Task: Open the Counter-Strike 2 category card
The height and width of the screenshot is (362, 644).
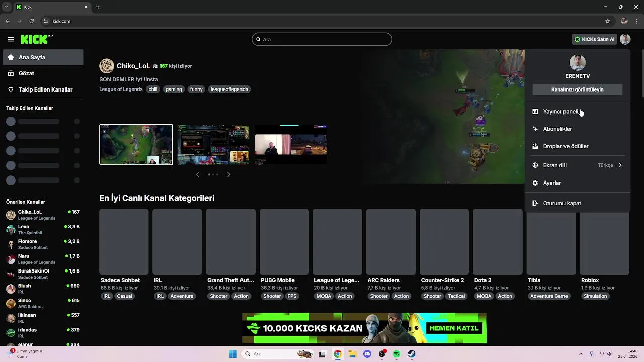Action: tap(444, 241)
